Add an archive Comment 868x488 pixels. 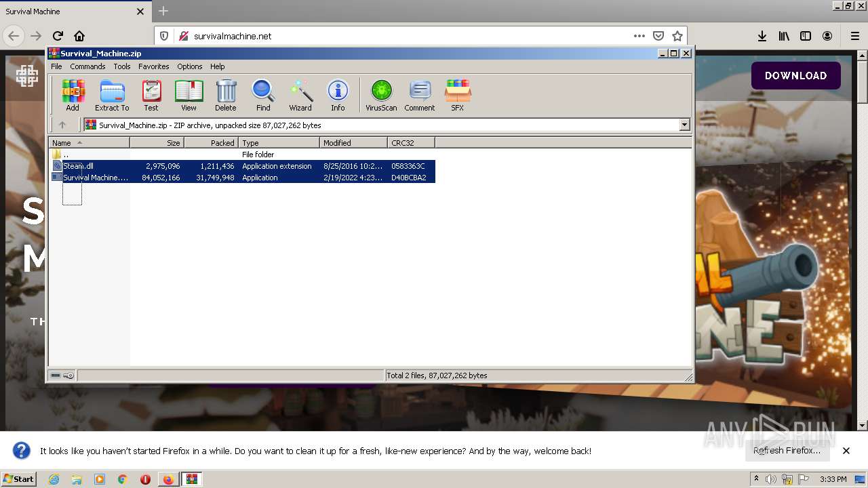pyautogui.click(x=420, y=95)
